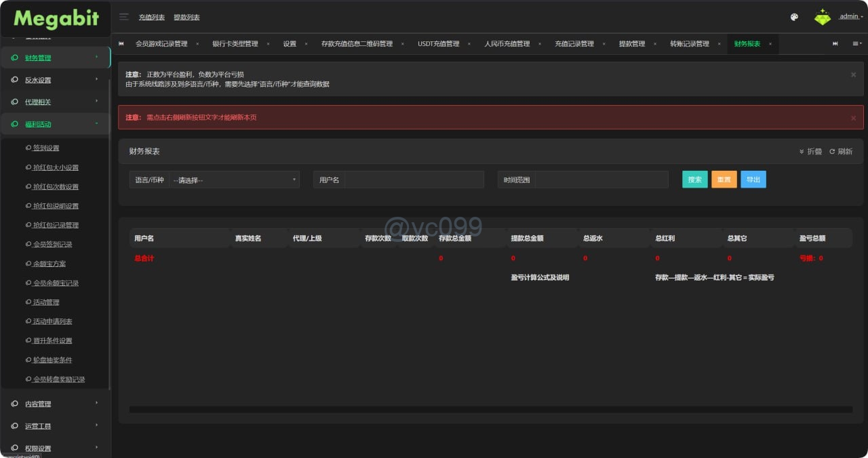Viewport: 868px width, 458px height.
Task: Open 抢红包记录管理 in the sidebar
Action: [56, 225]
